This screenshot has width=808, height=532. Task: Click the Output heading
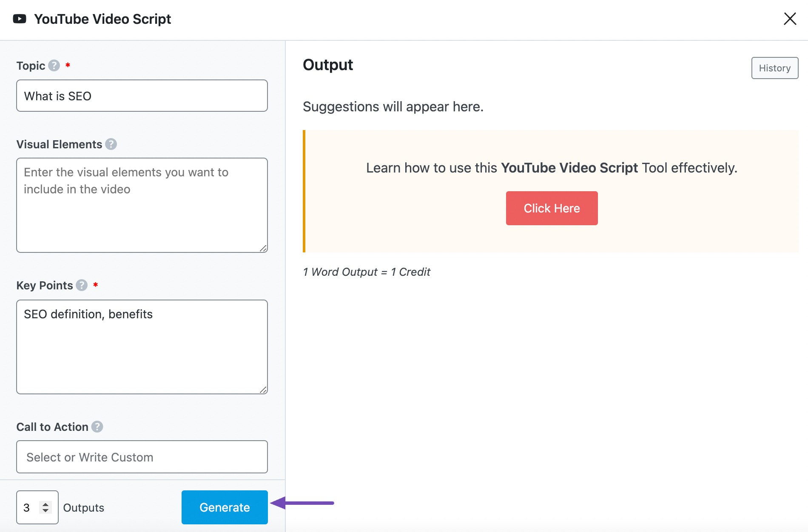pyautogui.click(x=328, y=65)
